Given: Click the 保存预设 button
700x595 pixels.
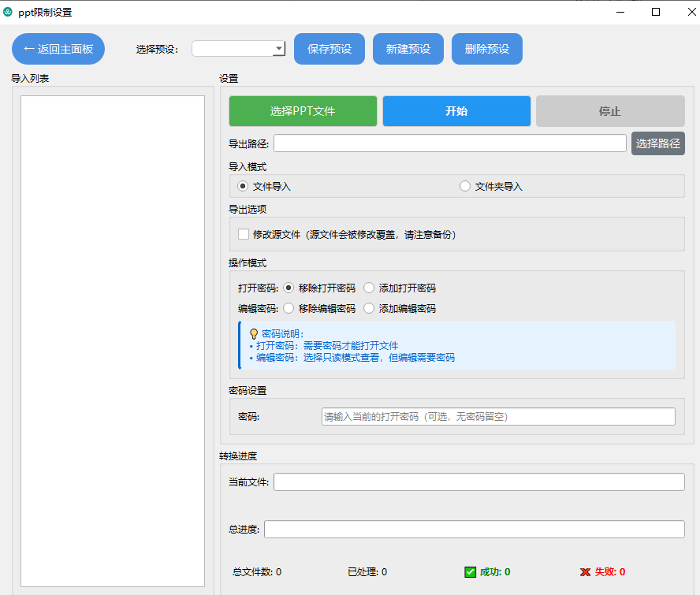Looking at the screenshot, I should point(330,48).
